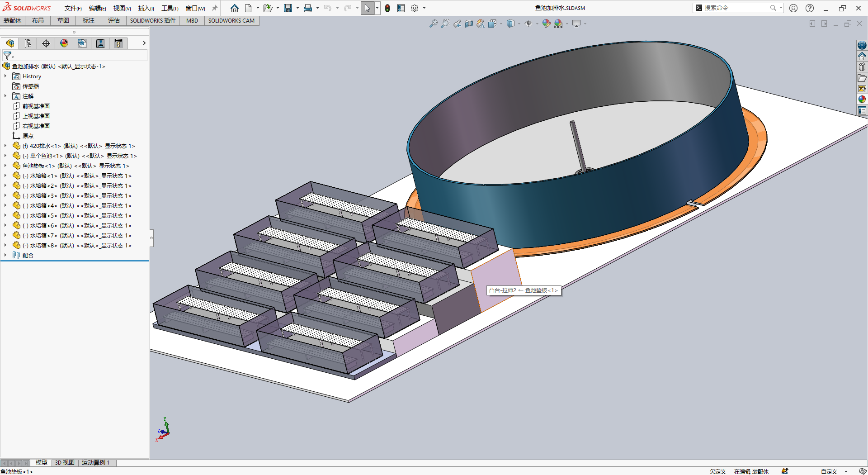Toggle the menu bar pin
This screenshot has height=475, width=868.
215,8
